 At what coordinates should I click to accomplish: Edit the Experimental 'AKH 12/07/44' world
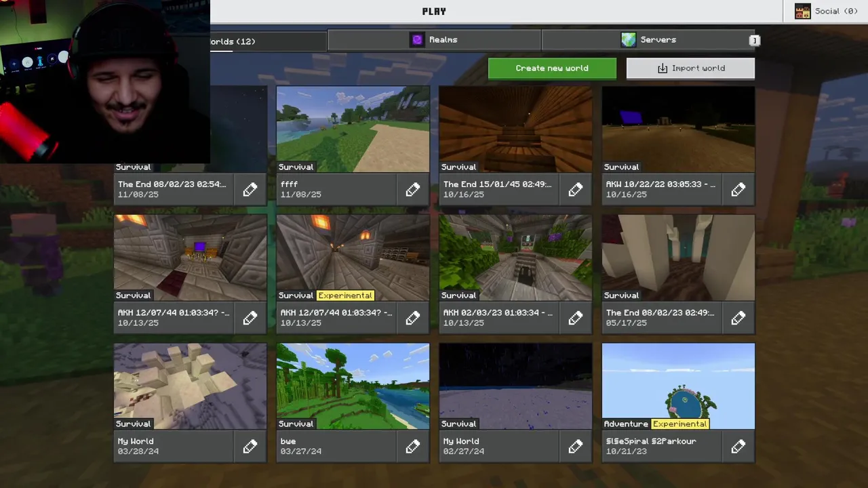coord(413,318)
